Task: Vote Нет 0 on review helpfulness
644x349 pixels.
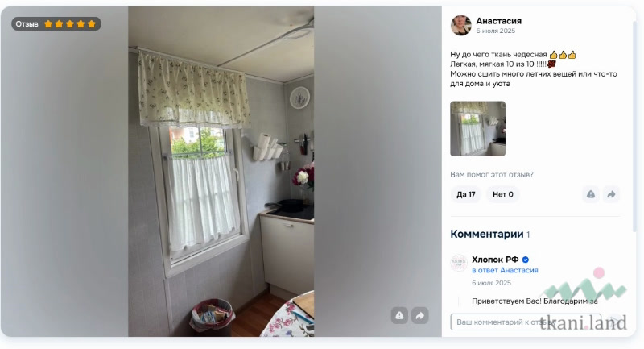Action: tap(502, 194)
